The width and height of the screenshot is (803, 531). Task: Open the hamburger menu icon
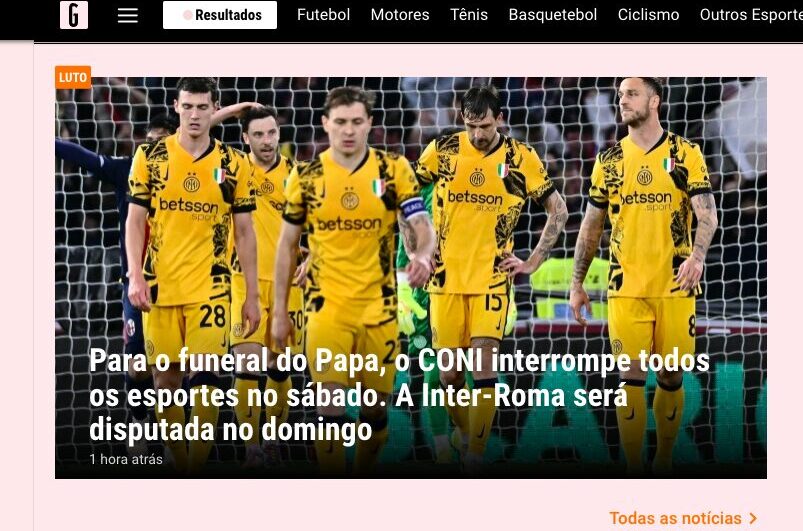128,15
